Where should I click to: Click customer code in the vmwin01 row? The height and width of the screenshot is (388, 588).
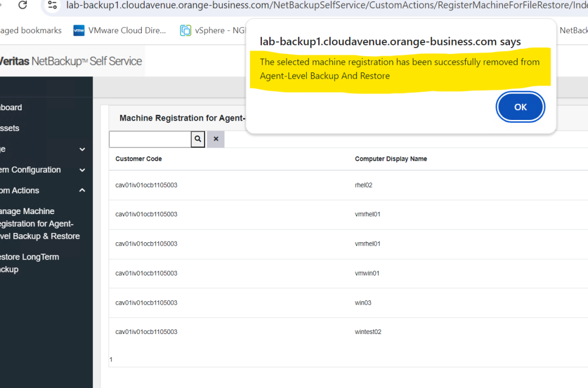146,273
